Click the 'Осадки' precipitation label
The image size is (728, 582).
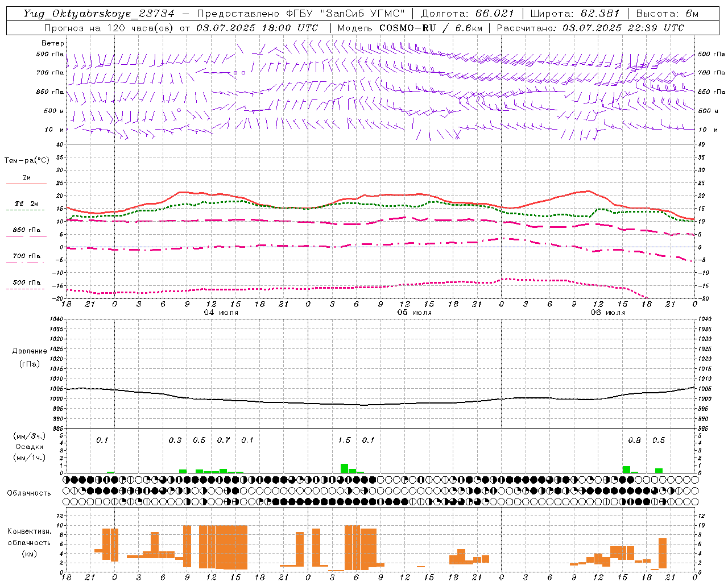tap(30, 447)
